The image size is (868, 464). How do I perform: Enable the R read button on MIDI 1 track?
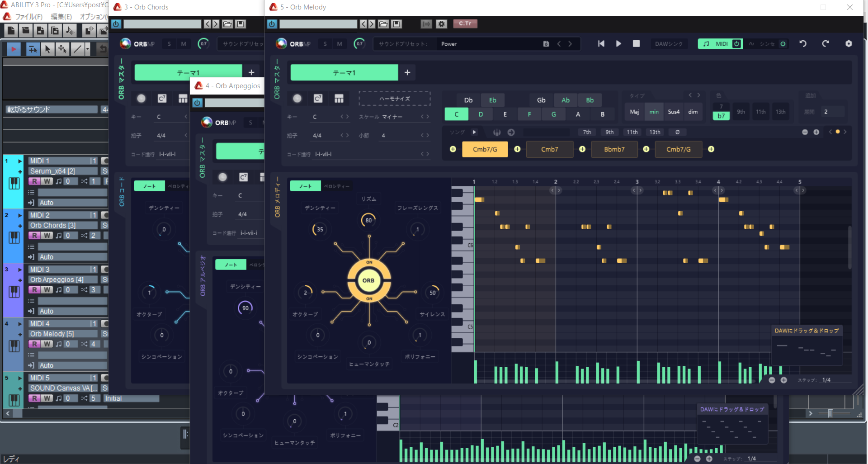34,181
